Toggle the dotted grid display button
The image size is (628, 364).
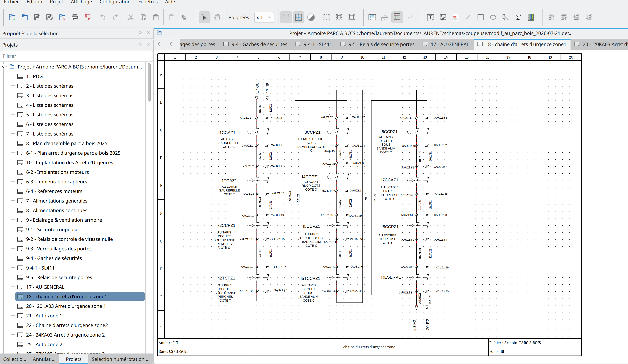click(x=286, y=17)
